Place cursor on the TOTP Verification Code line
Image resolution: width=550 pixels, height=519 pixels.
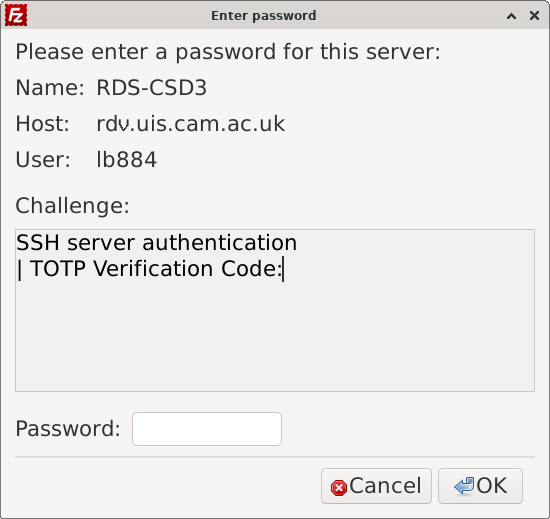(x=150, y=269)
